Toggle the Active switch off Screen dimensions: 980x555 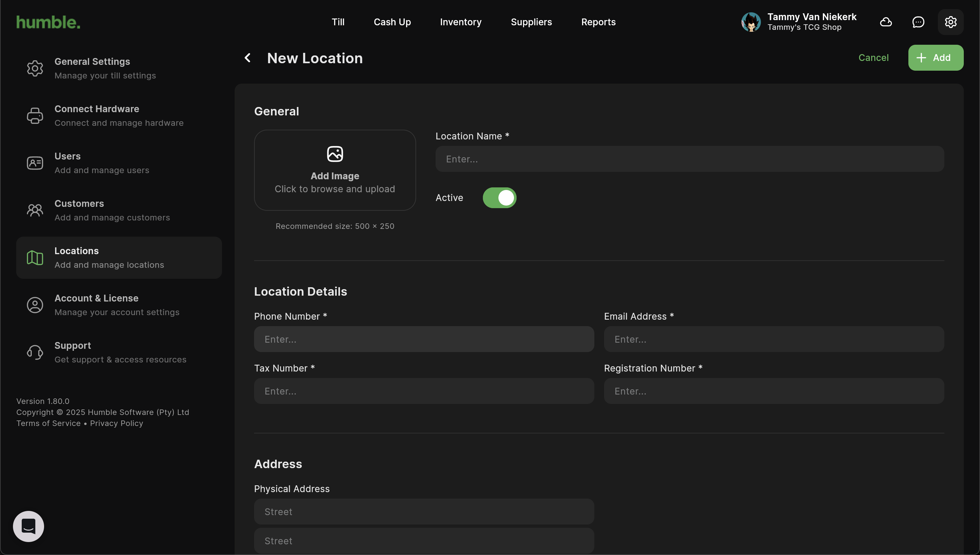pyautogui.click(x=499, y=198)
